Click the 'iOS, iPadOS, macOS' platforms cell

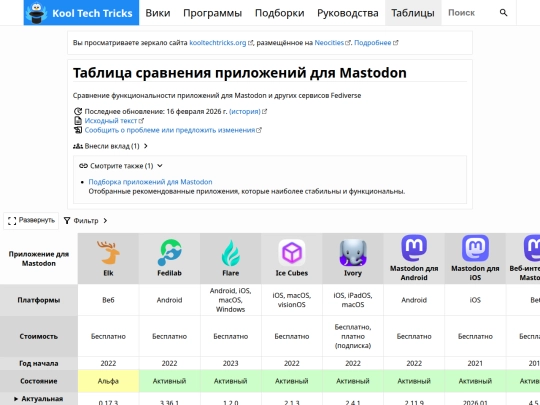(353, 300)
